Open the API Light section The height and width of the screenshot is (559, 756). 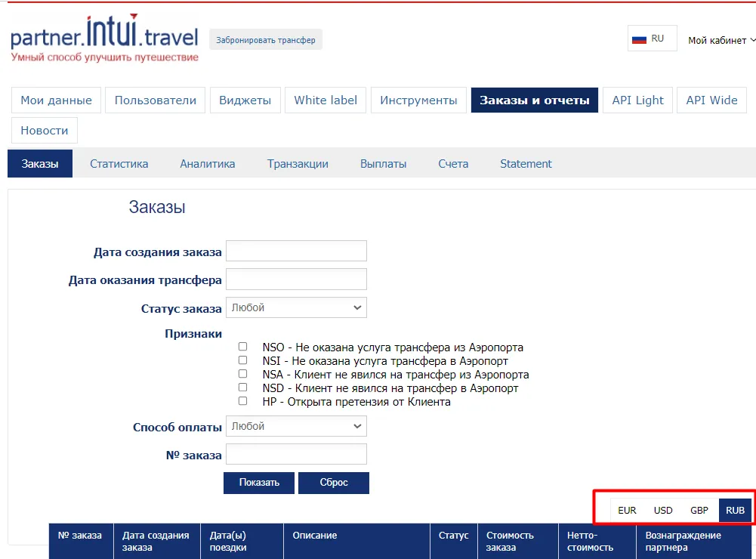pyautogui.click(x=637, y=100)
